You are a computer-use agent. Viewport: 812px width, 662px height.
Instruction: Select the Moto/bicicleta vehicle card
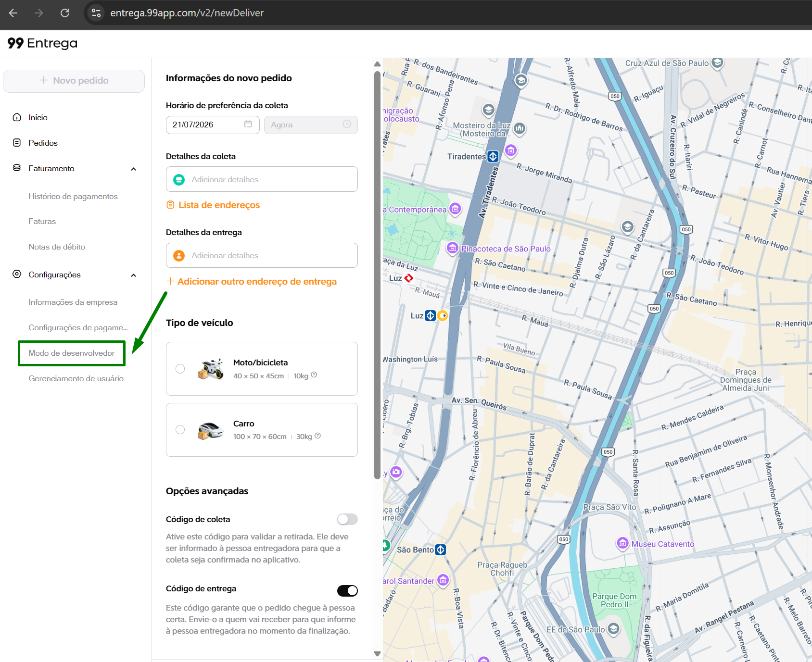pyautogui.click(x=262, y=369)
